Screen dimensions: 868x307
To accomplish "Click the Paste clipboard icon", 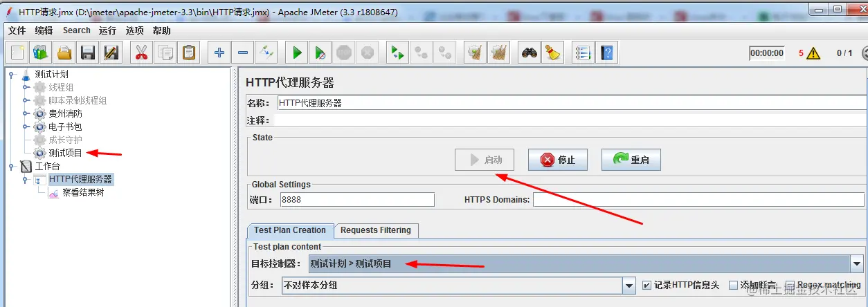I will (x=188, y=53).
